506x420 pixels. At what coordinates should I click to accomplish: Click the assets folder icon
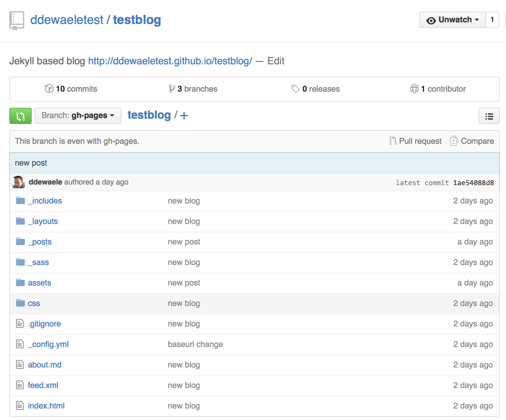point(20,283)
